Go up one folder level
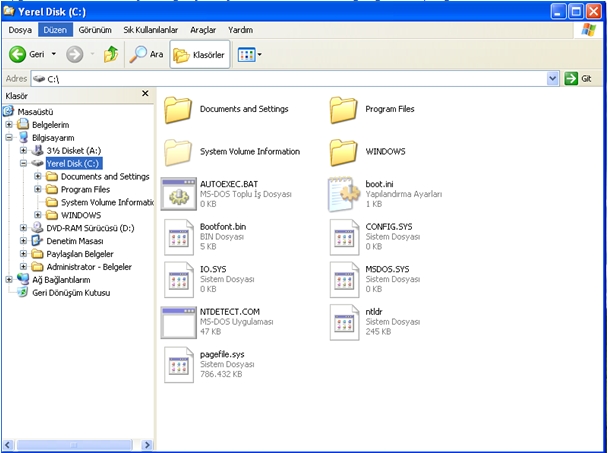This screenshot has height=453, width=608. (x=111, y=54)
